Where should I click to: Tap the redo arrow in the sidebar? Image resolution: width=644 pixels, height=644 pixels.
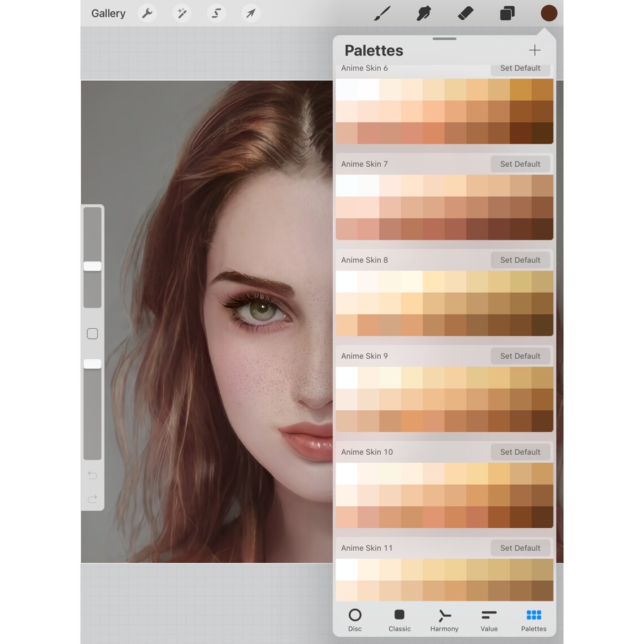pos(92,499)
